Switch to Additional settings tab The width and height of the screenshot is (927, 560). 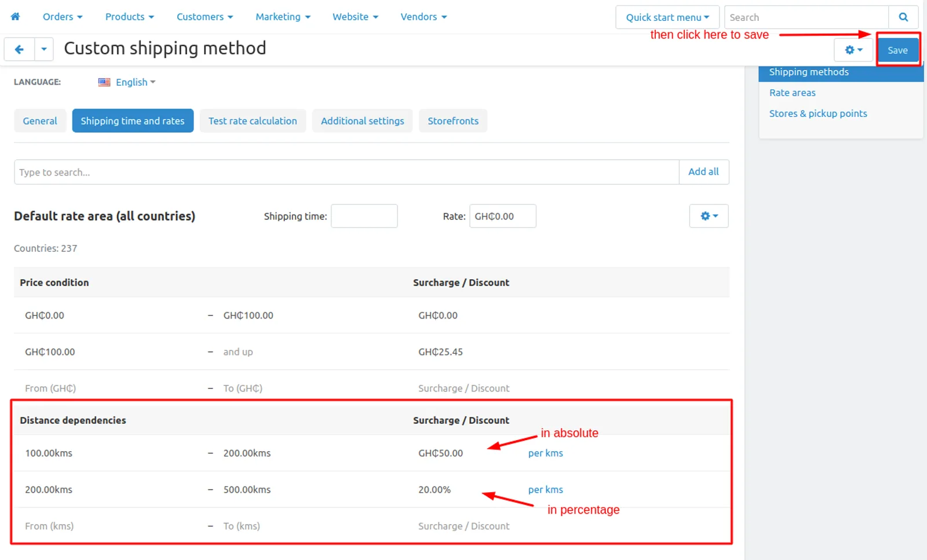(362, 121)
